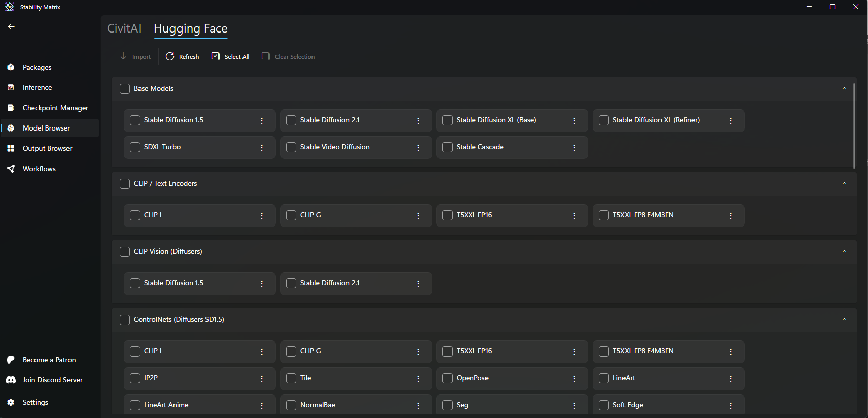Check the Base Models group checkbox
The height and width of the screenshot is (418, 868).
click(125, 89)
